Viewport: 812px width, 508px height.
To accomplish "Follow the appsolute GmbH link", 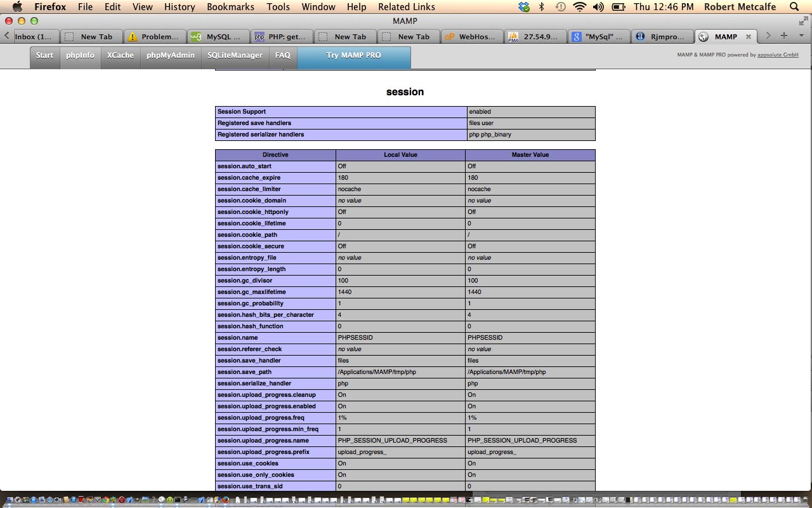I will point(778,55).
